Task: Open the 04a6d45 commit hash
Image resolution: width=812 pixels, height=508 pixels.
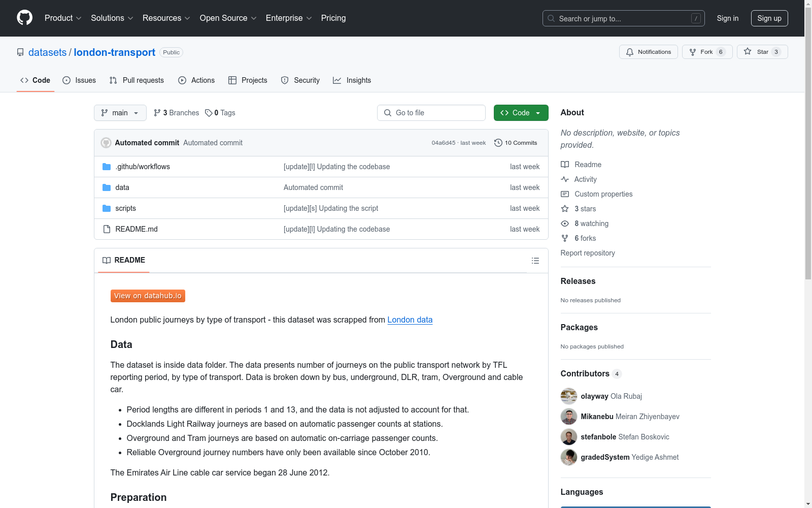Action: 444,143
